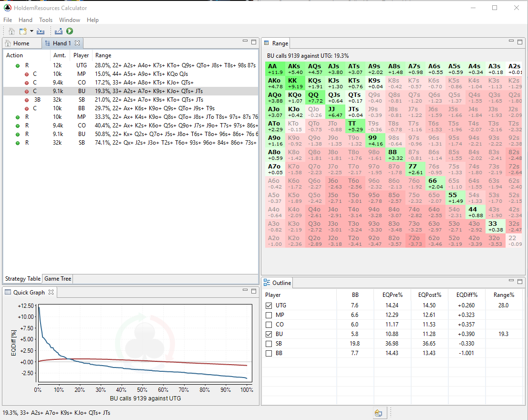Switch to the Game Tree tab
This screenshot has width=528, height=420.
click(58, 279)
